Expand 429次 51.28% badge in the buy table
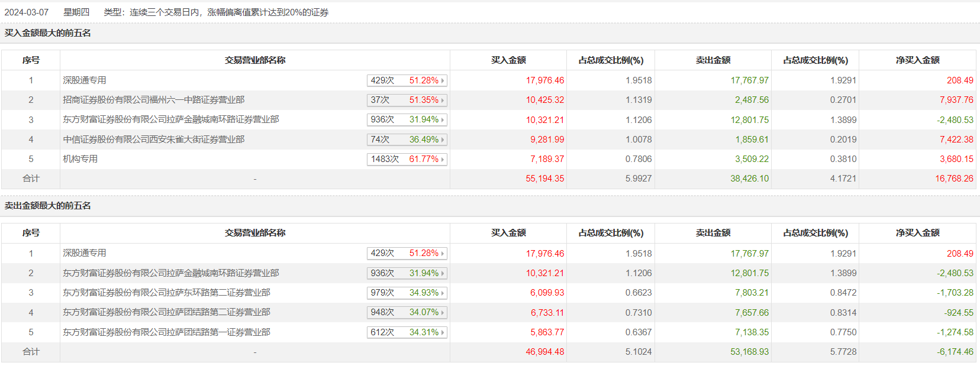This screenshot has width=980, height=366. 407,80
